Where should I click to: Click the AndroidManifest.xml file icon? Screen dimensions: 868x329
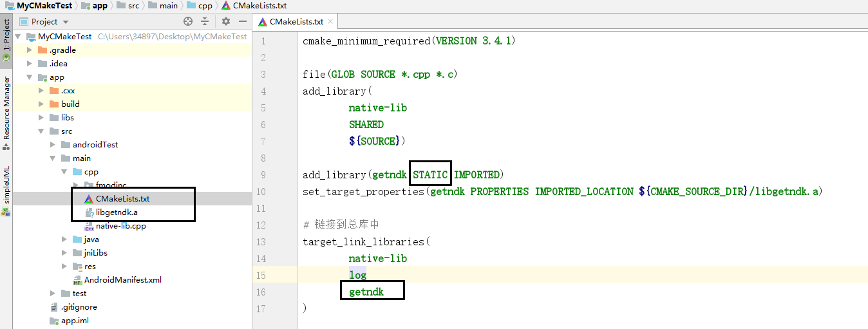point(77,280)
